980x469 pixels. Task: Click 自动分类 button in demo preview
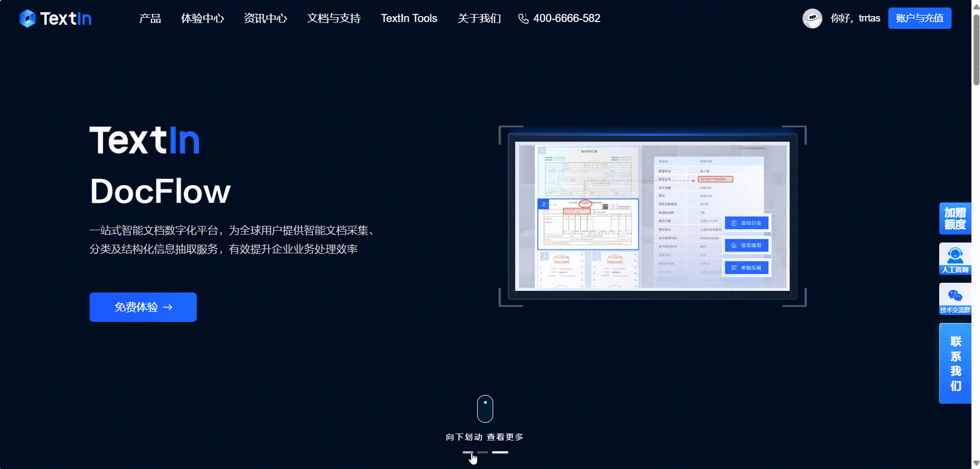747,223
